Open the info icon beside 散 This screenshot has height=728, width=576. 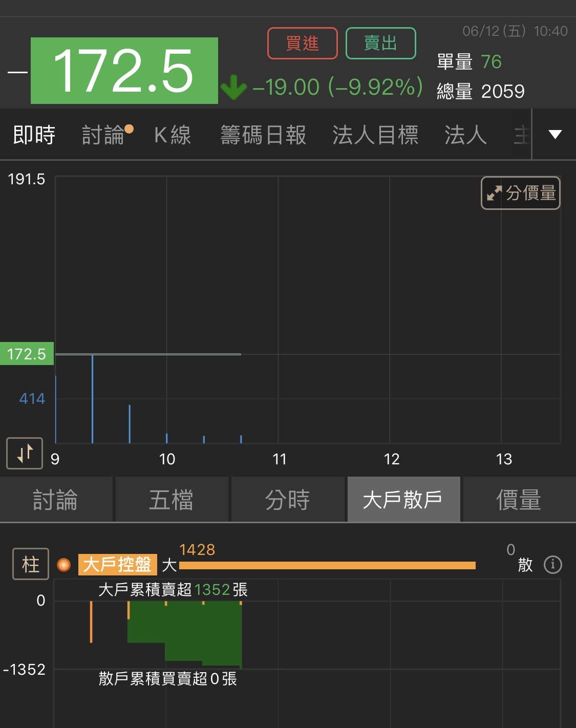(x=552, y=565)
